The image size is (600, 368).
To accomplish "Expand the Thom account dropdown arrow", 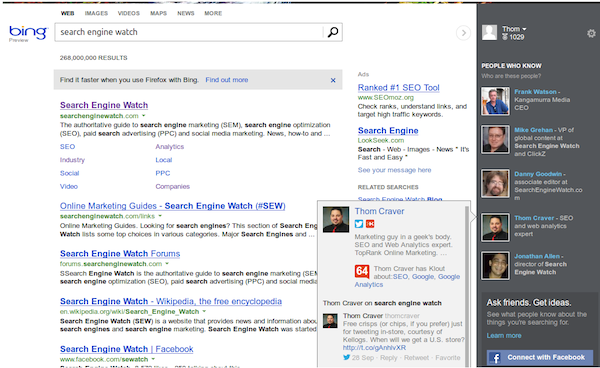I will point(524,29).
